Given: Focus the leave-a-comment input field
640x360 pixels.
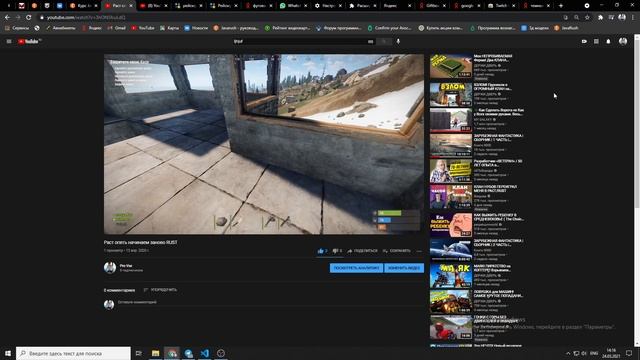Looking at the screenshot, I should pyautogui.click(x=270, y=302).
